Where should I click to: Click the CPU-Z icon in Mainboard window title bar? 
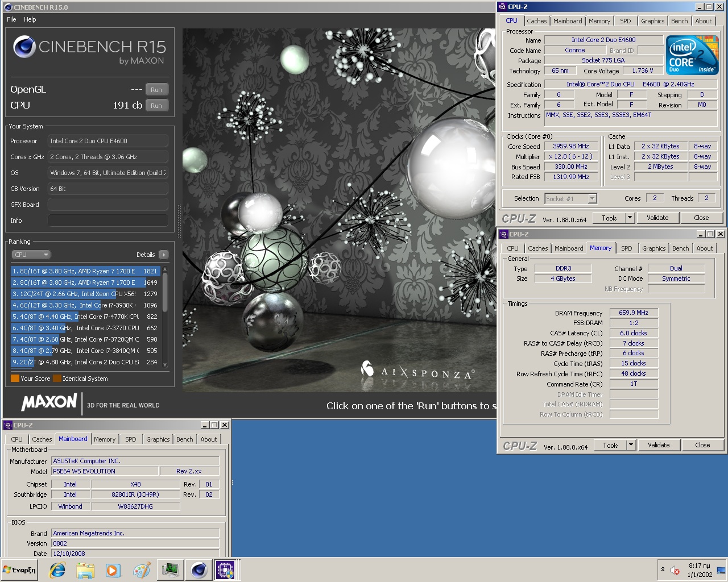click(8, 425)
